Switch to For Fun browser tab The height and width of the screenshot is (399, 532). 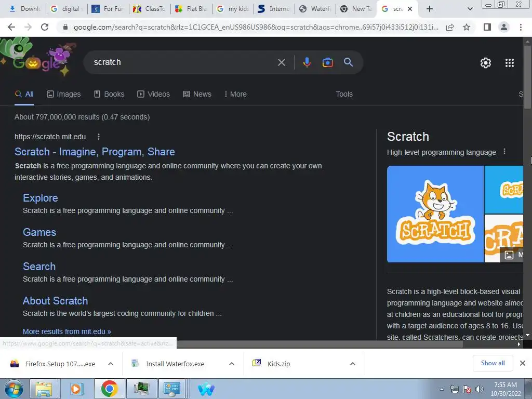(x=108, y=9)
